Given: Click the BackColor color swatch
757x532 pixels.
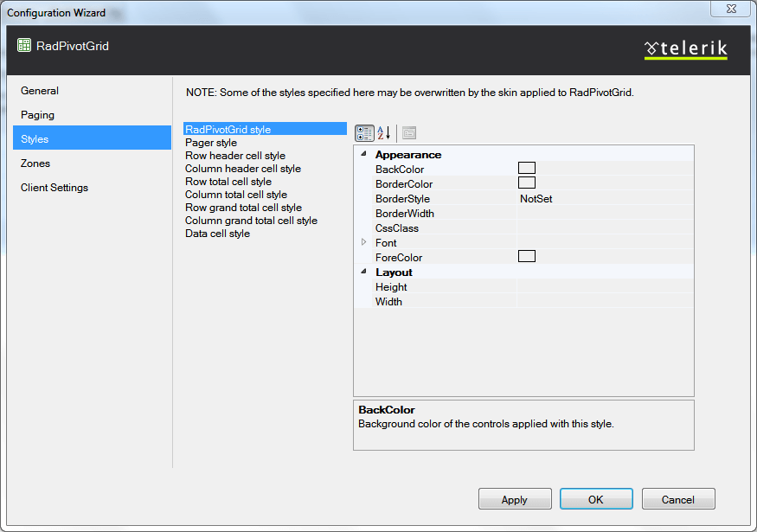Looking at the screenshot, I should 527,168.
